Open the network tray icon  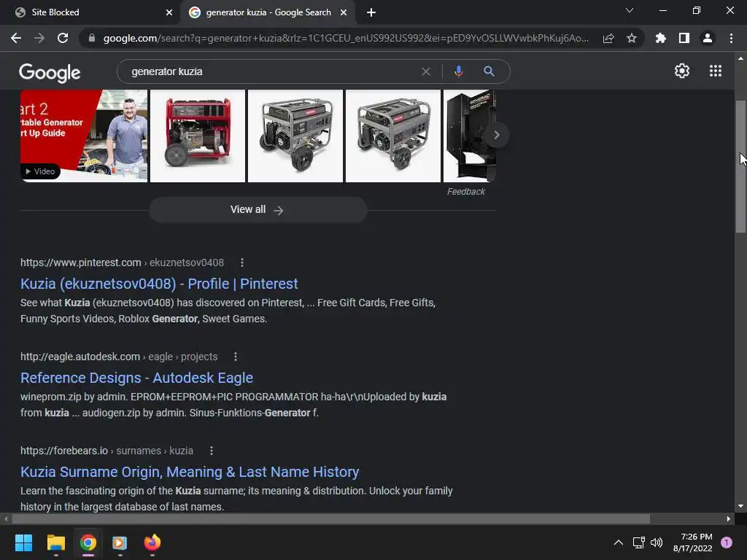[x=638, y=542]
